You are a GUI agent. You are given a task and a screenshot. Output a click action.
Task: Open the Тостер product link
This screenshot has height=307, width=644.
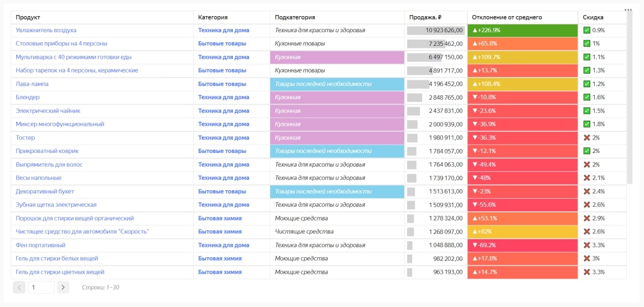click(x=25, y=137)
